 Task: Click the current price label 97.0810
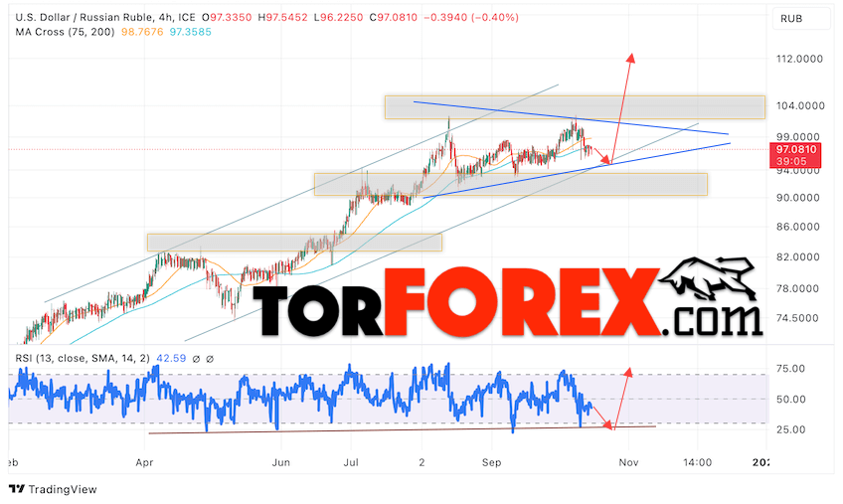[x=795, y=149]
